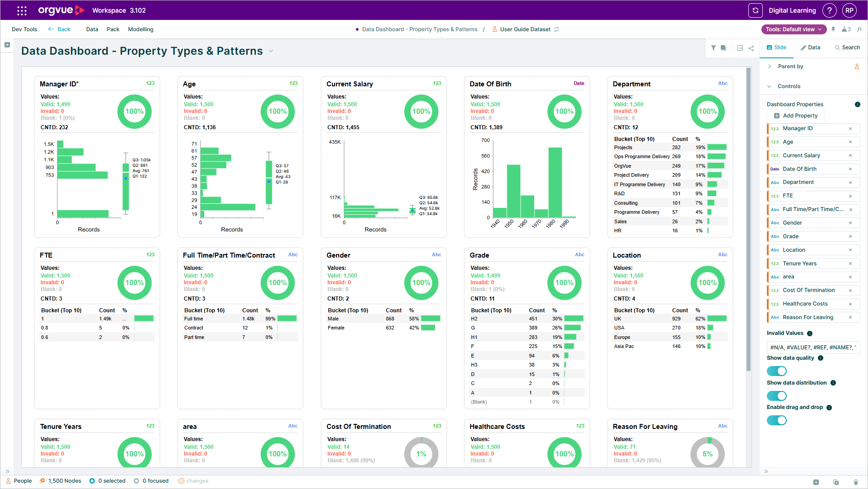Screen dimensions: 868x489
Task: Click the Invalid Values input field
Action: 813,348
